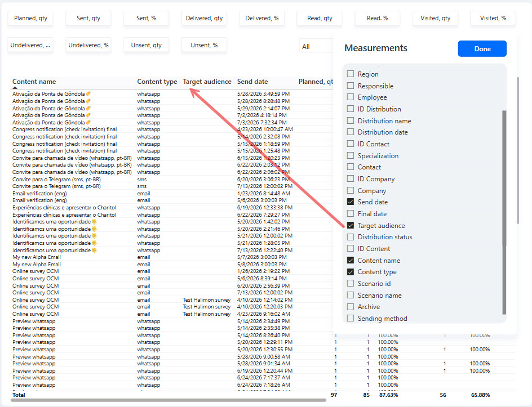
Task: Check the Responsible checkbox
Action: click(x=351, y=86)
